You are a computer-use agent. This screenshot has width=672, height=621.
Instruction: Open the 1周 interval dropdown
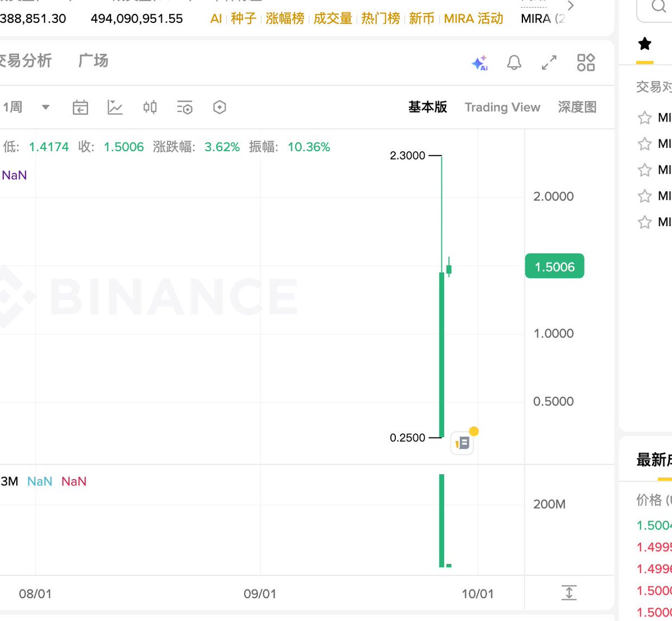46,108
